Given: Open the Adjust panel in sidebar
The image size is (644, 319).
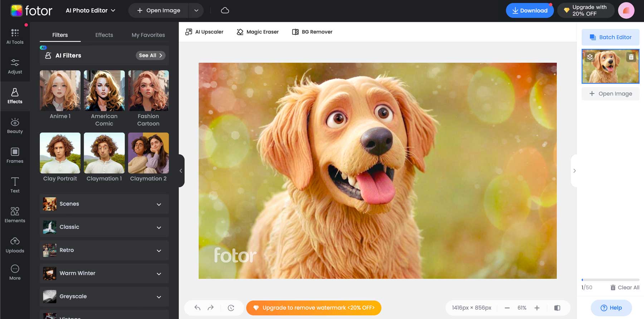Looking at the screenshot, I should (15, 67).
